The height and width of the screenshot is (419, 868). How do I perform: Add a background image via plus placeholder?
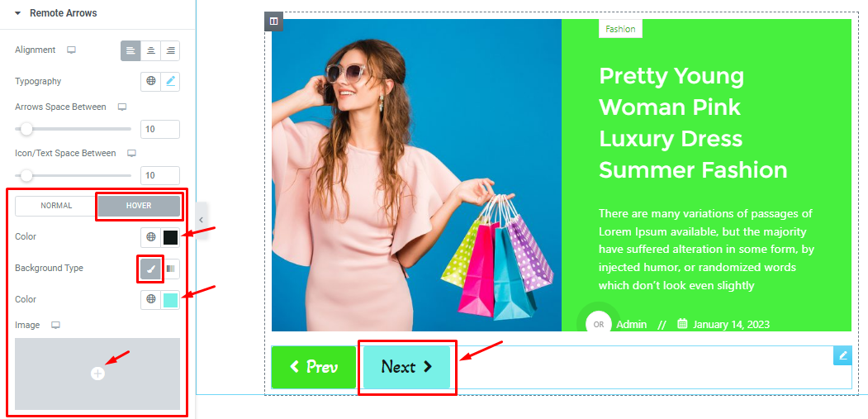tap(97, 374)
